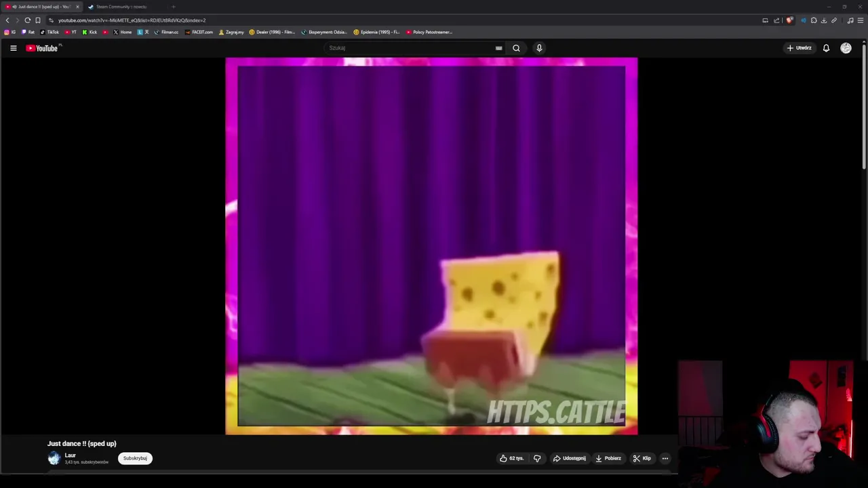
Task: Open browser main hamburger menu
Action: (x=861, y=20)
